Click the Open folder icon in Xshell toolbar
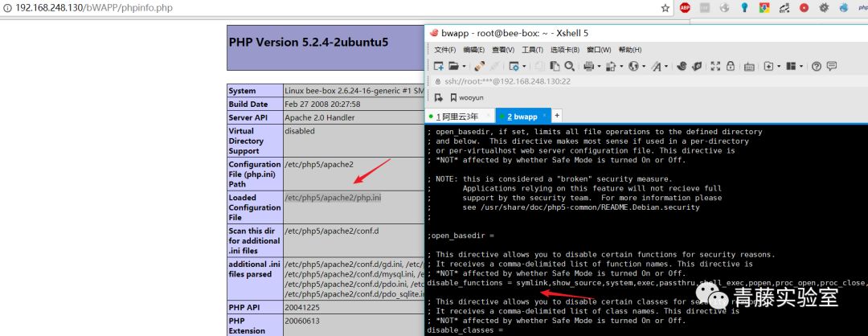 454,67
